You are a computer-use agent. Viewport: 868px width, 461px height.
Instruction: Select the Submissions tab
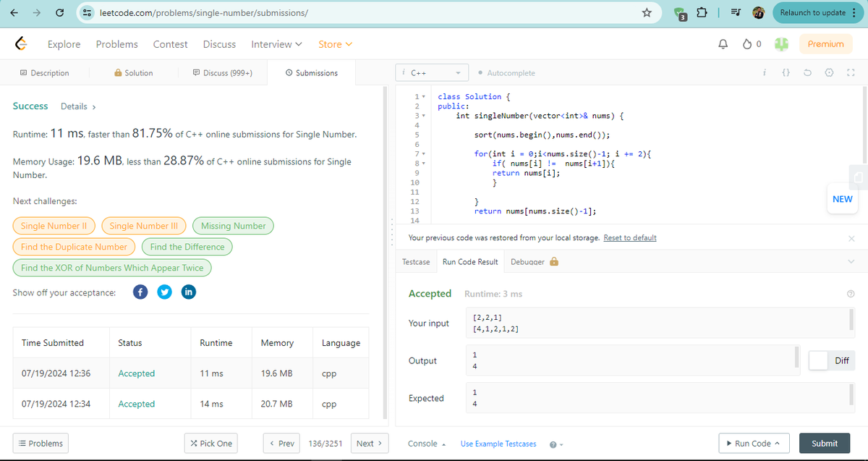[312, 73]
